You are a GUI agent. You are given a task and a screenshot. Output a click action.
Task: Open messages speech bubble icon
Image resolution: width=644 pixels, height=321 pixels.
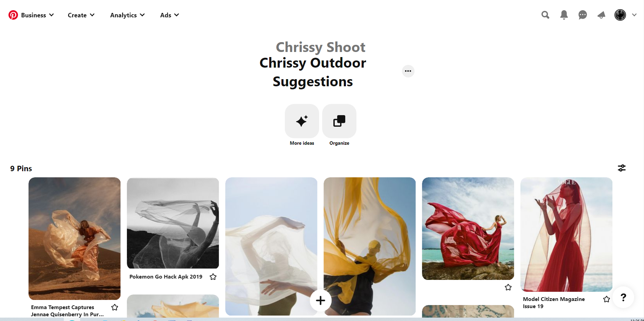click(x=583, y=15)
